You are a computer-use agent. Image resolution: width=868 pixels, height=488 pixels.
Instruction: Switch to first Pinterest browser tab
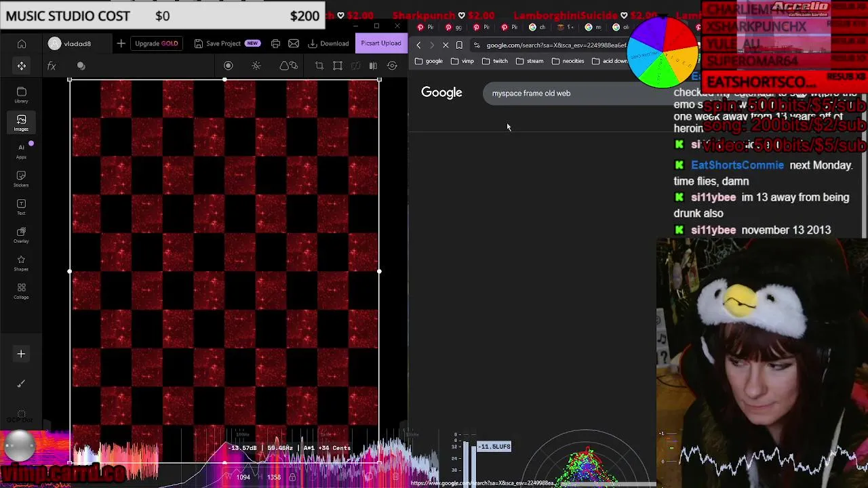click(425, 27)
